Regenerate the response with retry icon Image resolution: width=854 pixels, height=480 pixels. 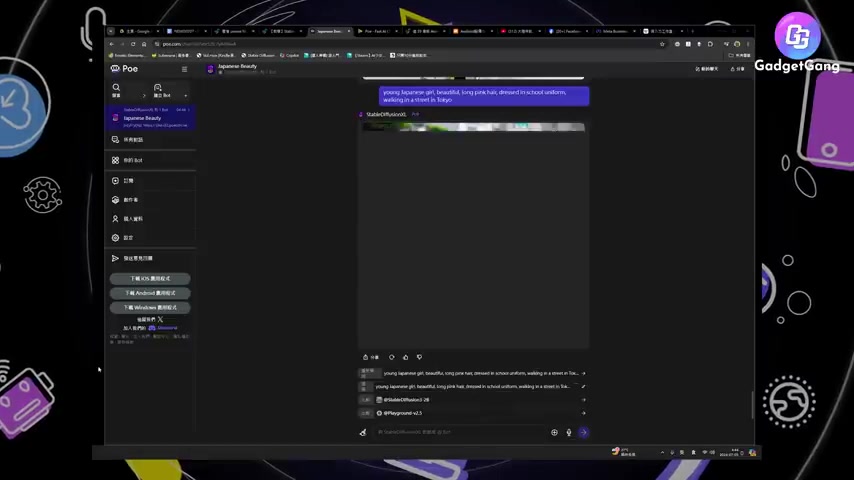392,357
